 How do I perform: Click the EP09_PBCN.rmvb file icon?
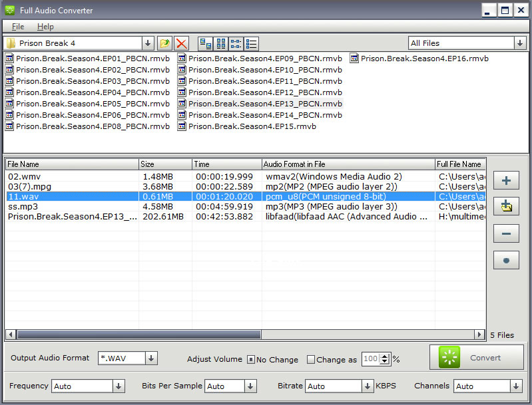tap(182, 59)
